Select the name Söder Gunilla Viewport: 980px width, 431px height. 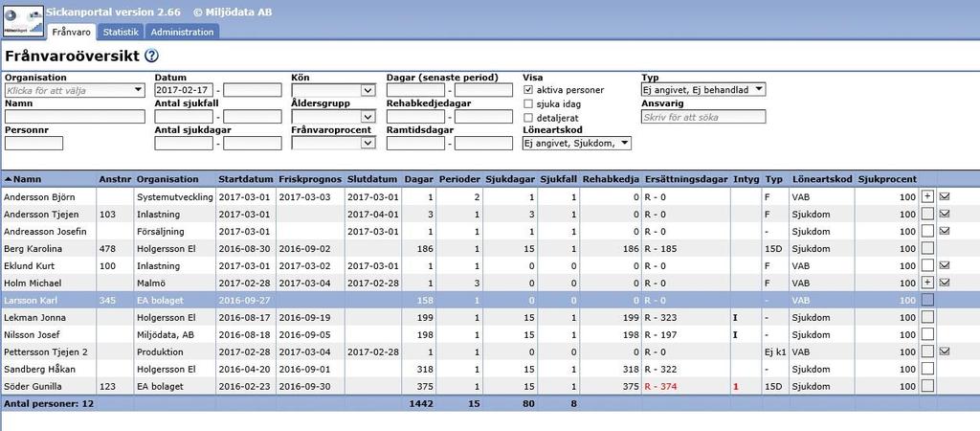33,387
